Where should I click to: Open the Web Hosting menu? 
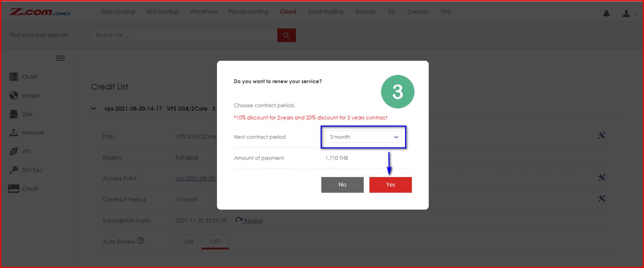[x=118, y=11]
